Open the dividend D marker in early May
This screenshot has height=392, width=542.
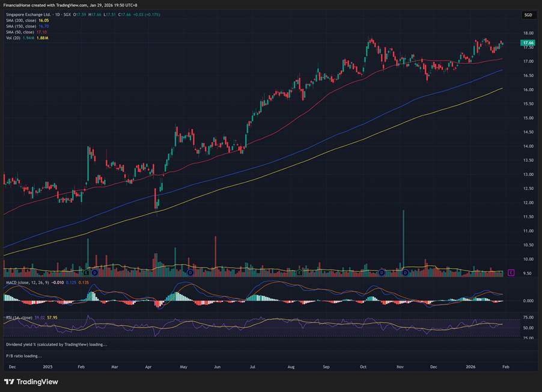click(190, 273)
